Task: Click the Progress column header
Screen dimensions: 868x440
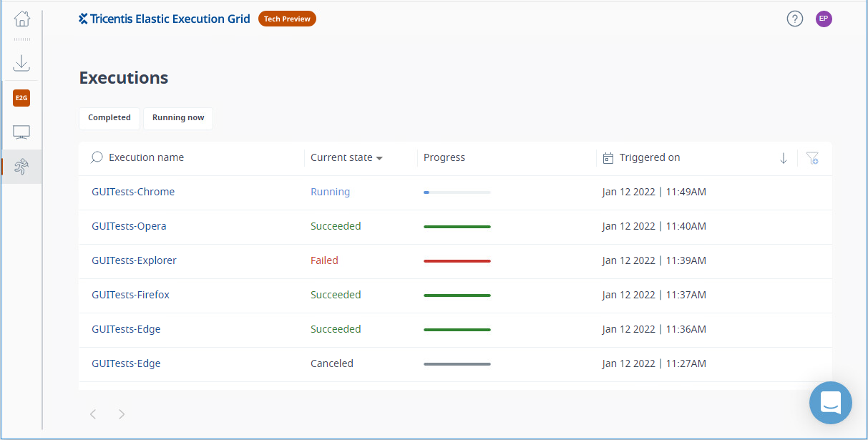Action: [x=444, y=157]
